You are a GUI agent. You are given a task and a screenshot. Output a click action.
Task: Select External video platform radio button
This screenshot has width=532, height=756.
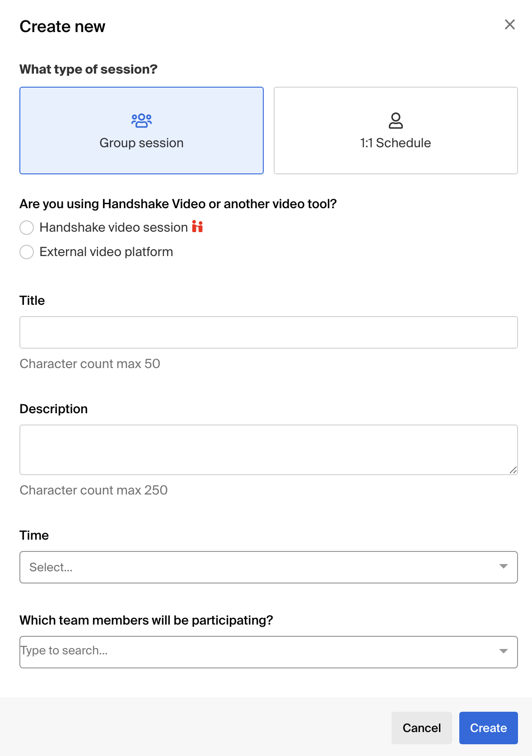pos(27,252)
